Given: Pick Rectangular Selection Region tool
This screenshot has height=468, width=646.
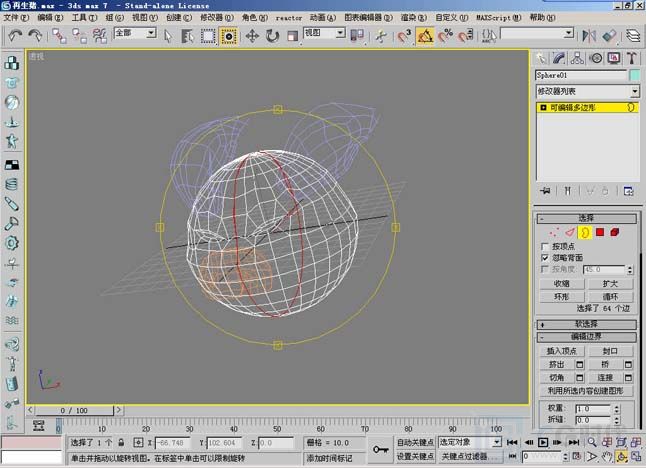Looking at the screenshot, I should tap(208, 36).
